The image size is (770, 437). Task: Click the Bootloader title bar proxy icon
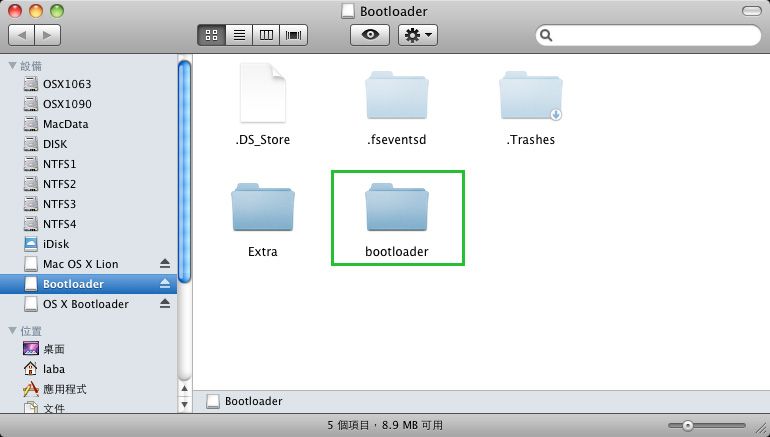(348, 11)
